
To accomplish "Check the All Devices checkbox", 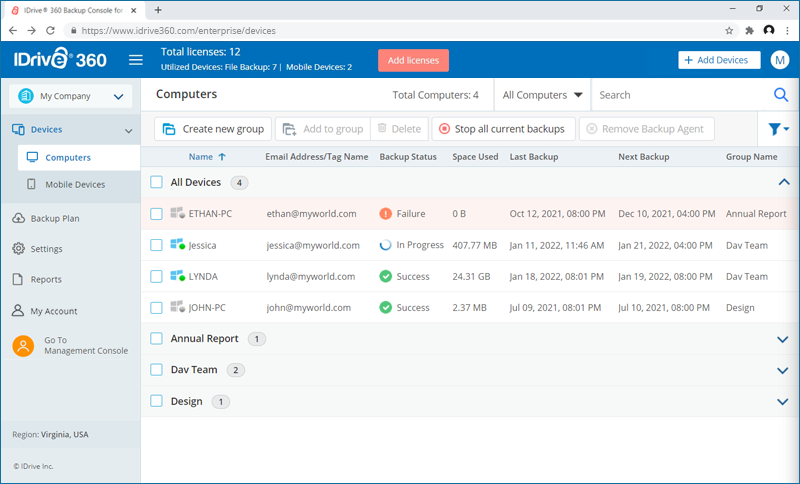I will [157, 182].
